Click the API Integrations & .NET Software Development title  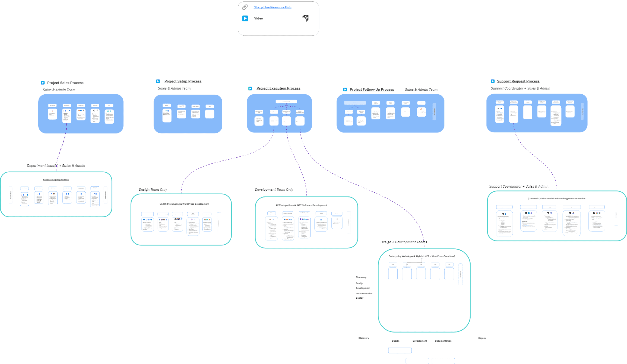(301, 205)
